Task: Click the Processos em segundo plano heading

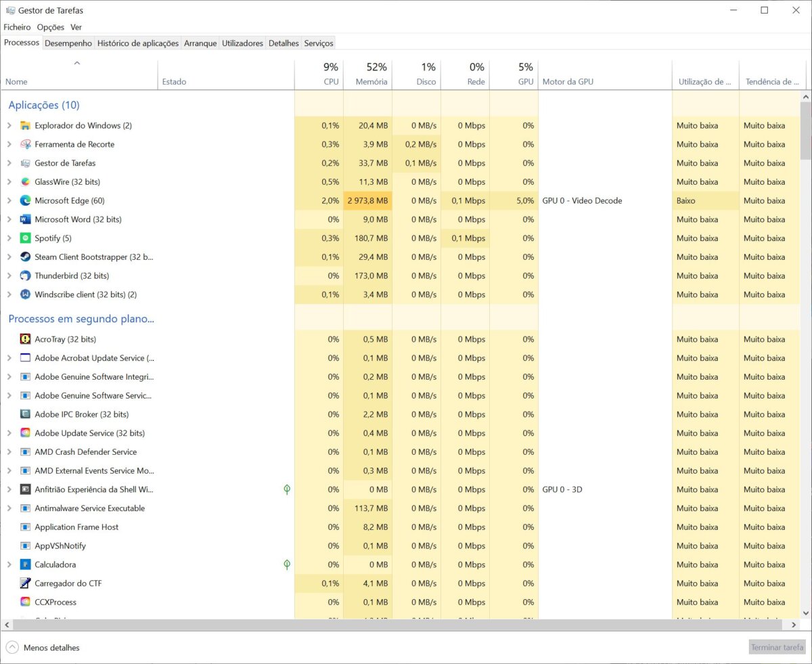Action: coord(81,319)
